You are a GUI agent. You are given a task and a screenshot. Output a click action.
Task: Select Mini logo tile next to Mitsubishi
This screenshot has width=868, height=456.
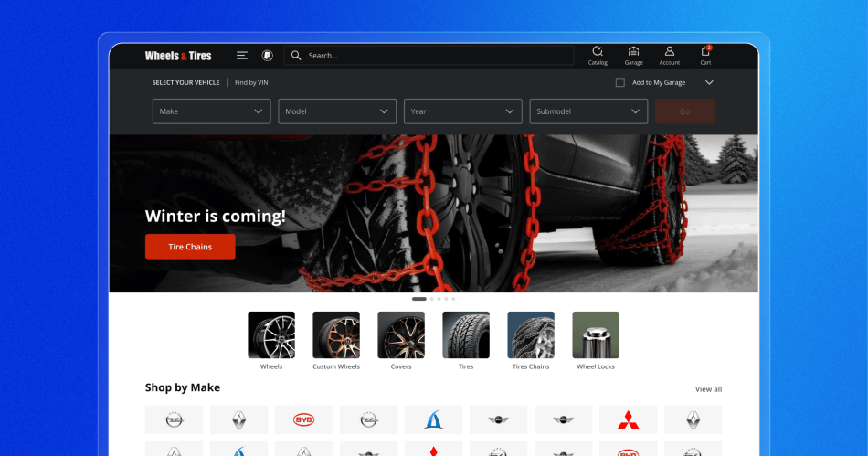(x=563, y=419)
